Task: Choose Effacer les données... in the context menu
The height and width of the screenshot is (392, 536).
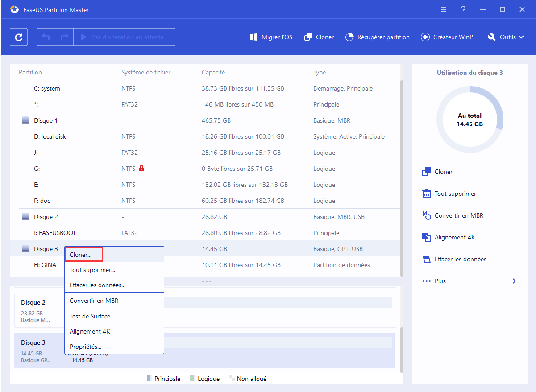Action: (114, 285)
